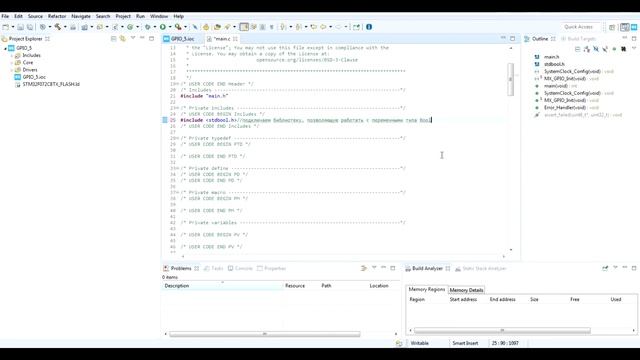Click the editor vertical scrollbar thumb
Image resolution: width=640 pixels, height=360 pixels.
click(510, 80)
